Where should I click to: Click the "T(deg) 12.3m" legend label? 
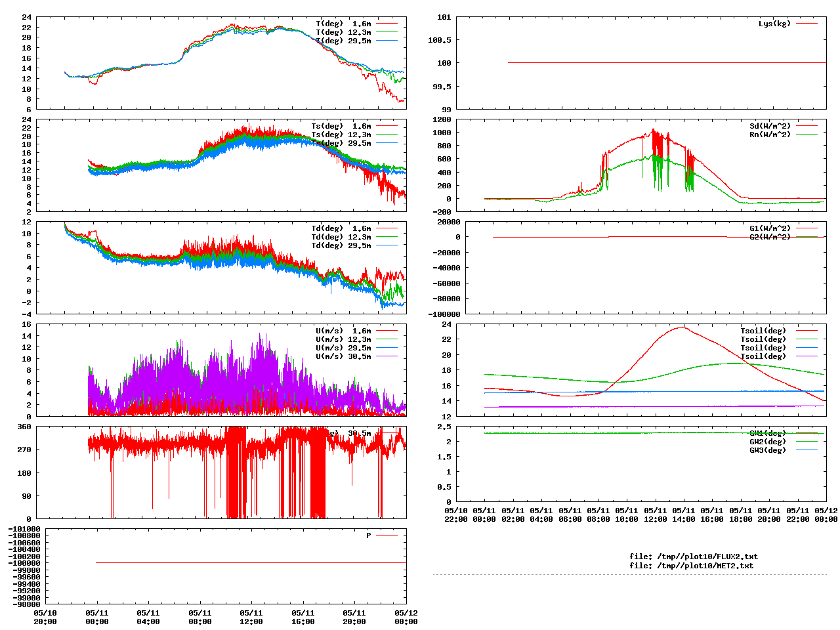click(343, 32)
